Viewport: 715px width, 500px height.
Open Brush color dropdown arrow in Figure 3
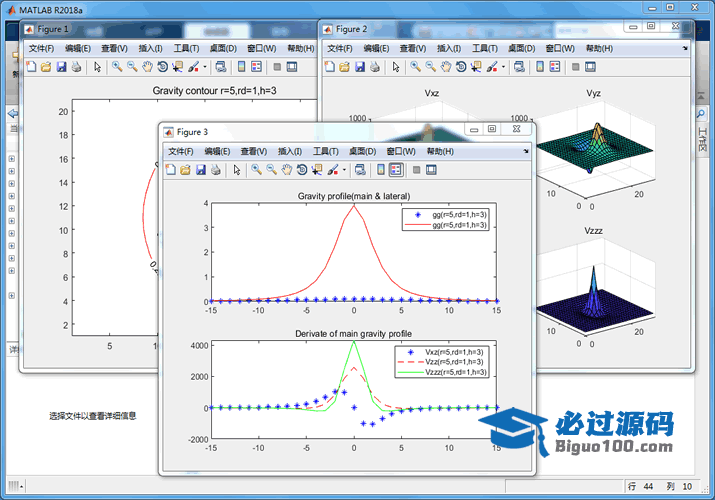[x=344, y=170]
